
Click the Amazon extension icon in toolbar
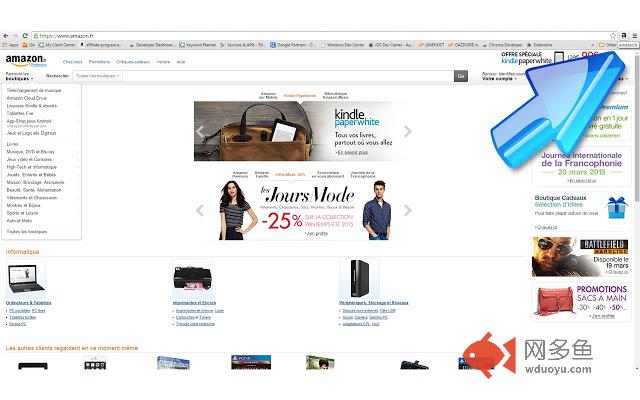tap(624, 36)
